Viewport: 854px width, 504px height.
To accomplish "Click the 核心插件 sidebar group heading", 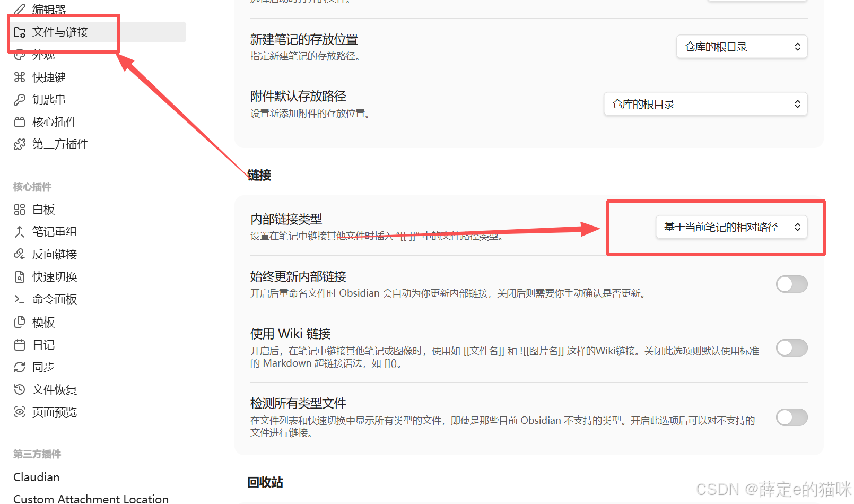I will tap(32, 187).
